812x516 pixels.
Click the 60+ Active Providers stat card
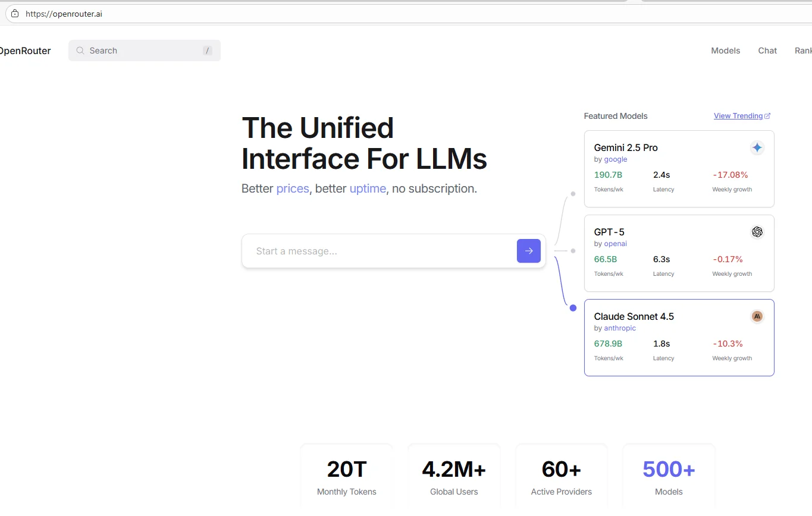562,477
